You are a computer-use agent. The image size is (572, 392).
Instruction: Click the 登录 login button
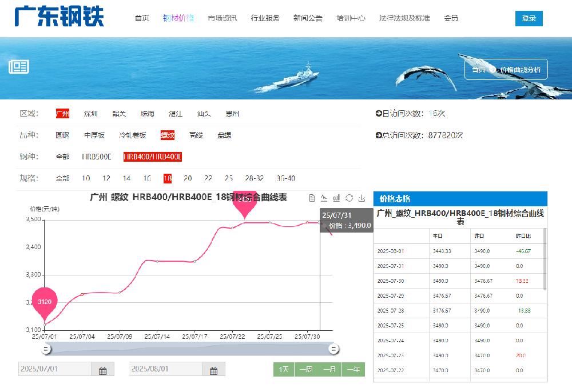529,18
